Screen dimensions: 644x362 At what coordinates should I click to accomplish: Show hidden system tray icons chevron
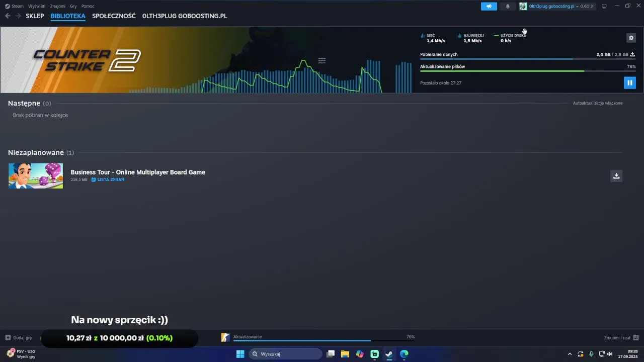(570, 354)
